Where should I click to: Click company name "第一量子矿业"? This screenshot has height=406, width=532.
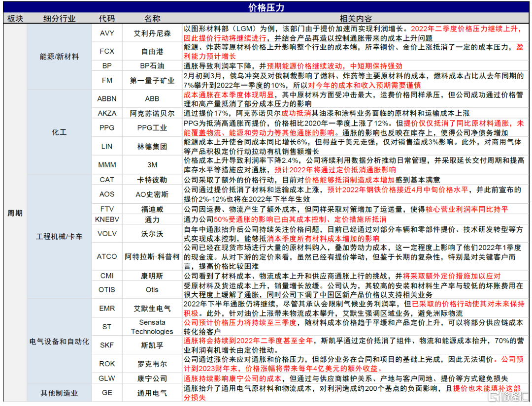(152, 81)
